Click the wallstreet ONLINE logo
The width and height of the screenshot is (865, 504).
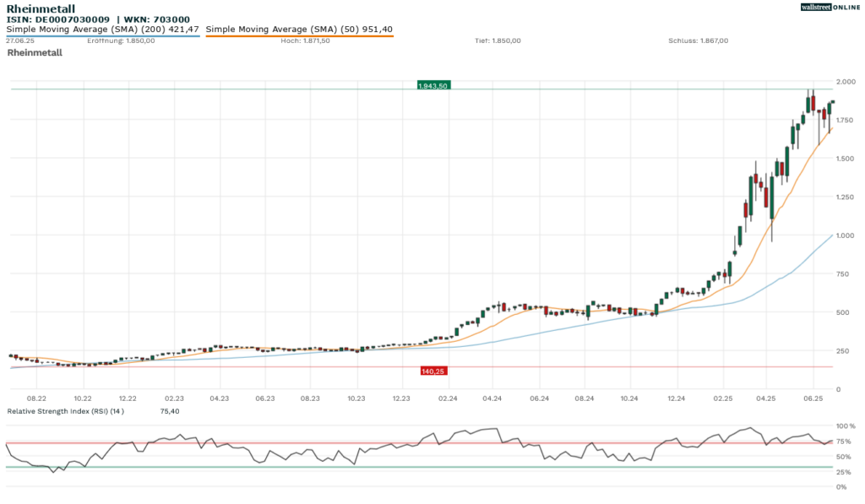829,7
